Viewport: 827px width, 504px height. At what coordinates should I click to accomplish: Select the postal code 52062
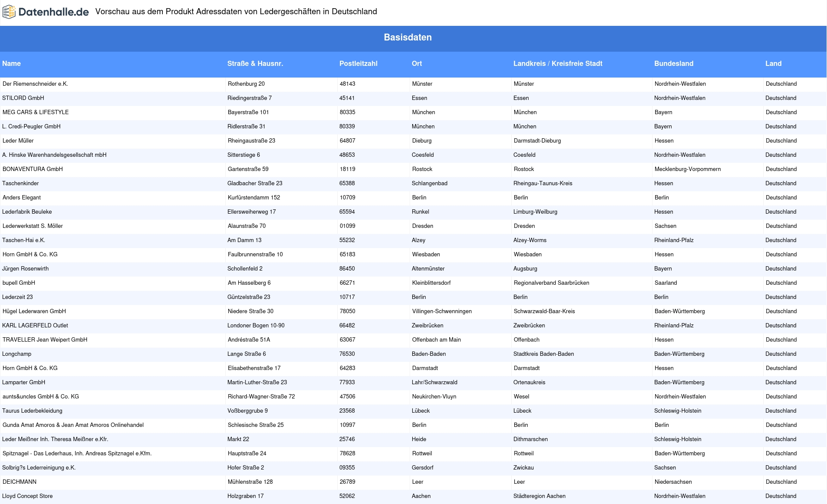(x=347, y=496)
